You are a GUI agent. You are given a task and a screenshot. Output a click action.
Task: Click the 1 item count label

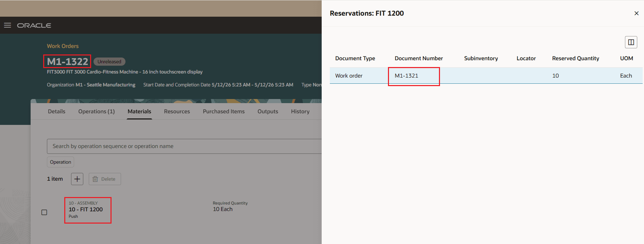pos(55,179)
